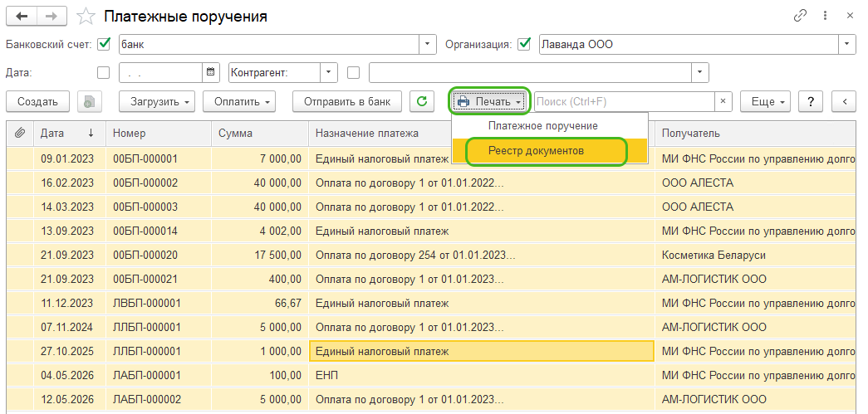Copy link using the chain icon
868x414 pixels.
click(800, 16)
